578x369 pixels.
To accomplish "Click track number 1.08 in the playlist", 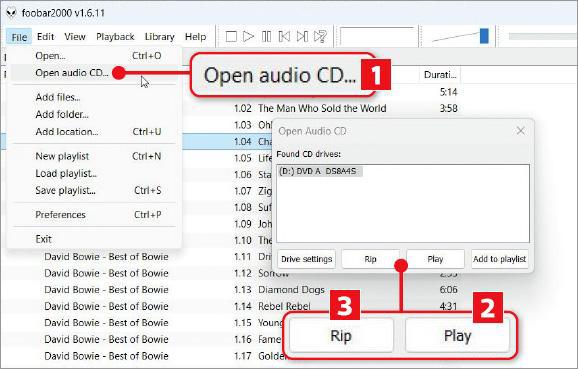I will point(243,208).
